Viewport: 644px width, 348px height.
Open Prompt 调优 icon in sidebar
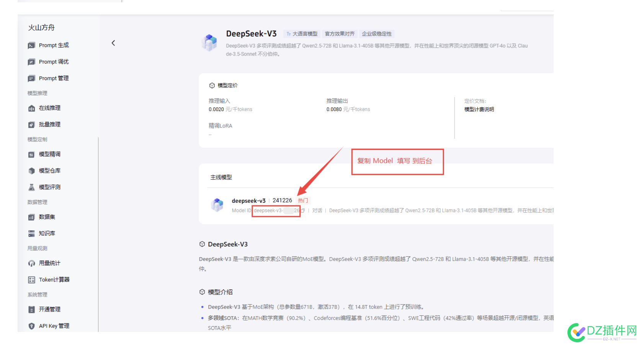pyautogui.click(x=31, y=62)
